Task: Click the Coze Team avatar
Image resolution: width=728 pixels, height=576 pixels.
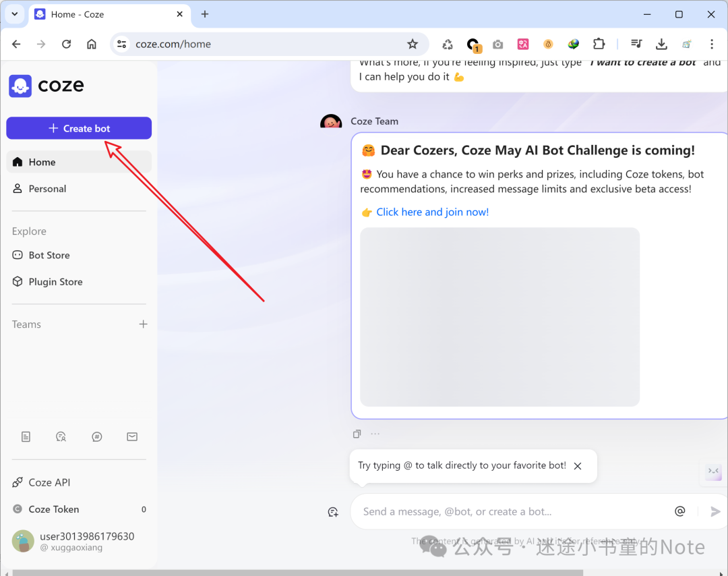Action: [331, 121]
